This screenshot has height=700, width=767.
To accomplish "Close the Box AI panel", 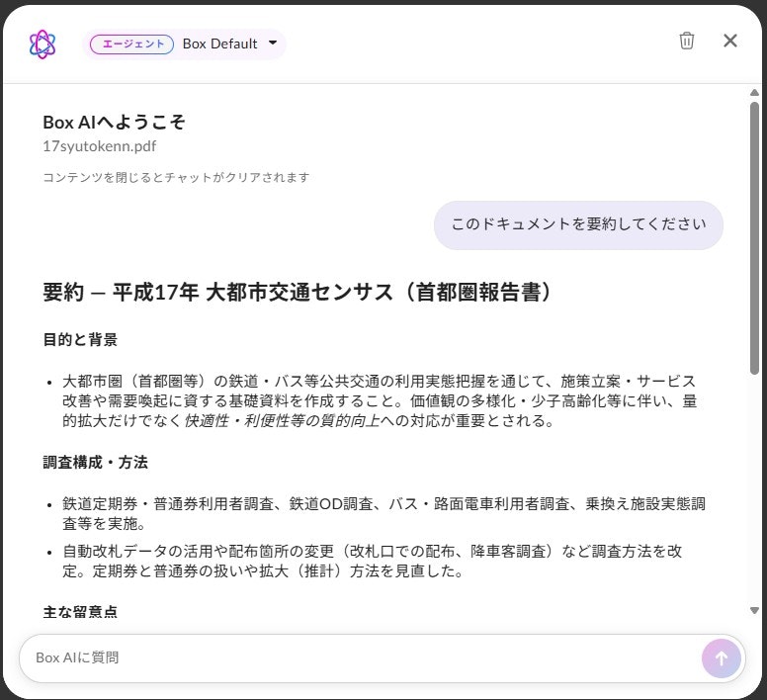I will (x=729, y=41).
